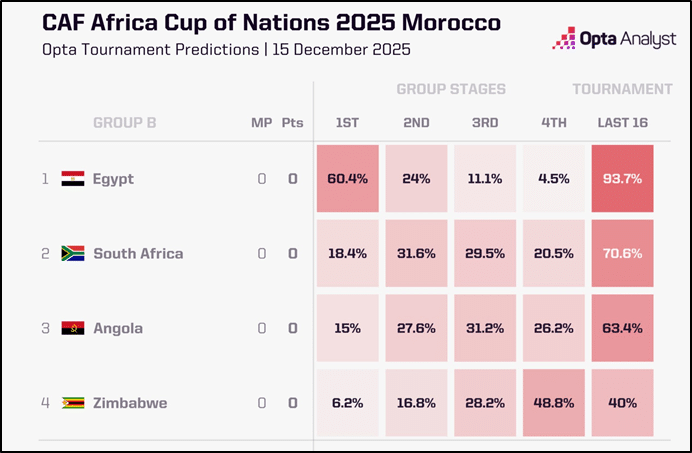Click the Egypt flag icon
Viewport: 692px width, 453px height.
(73, 179)
